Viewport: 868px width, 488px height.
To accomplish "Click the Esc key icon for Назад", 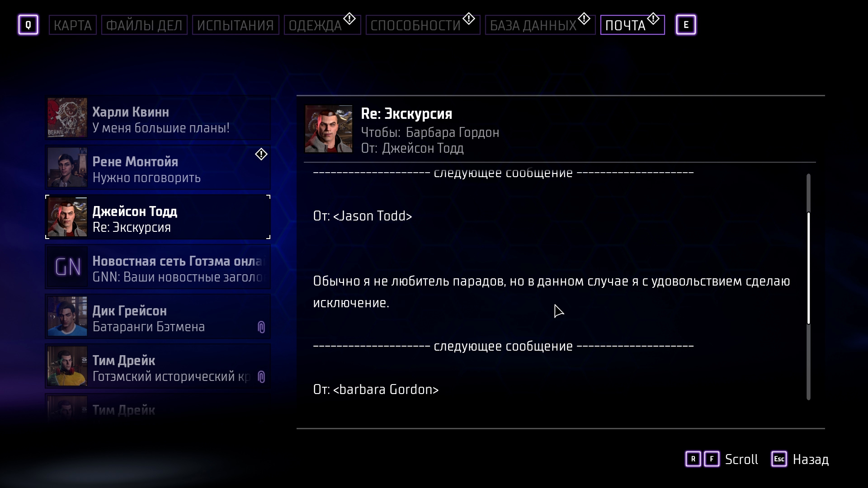I will (x=779, y=459).
